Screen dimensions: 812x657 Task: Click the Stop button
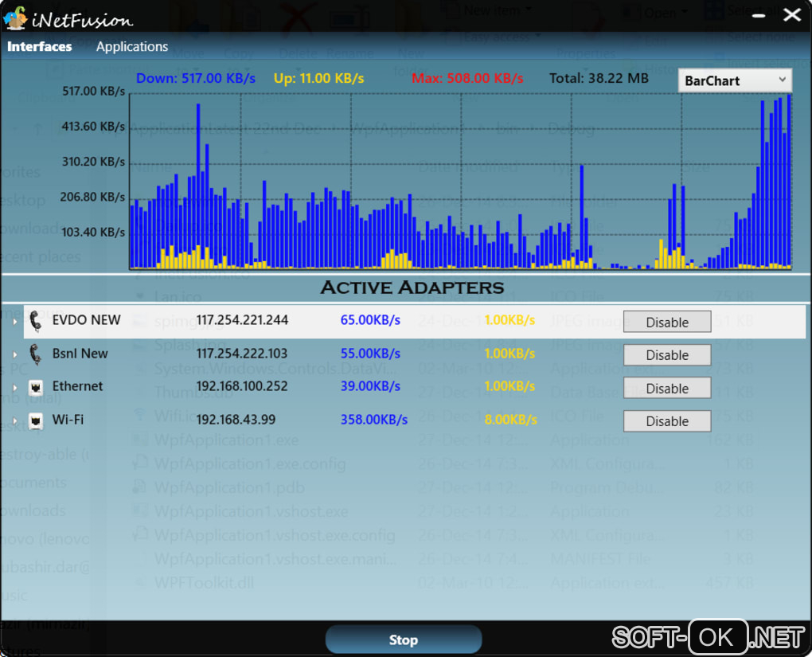pos(404,639)
